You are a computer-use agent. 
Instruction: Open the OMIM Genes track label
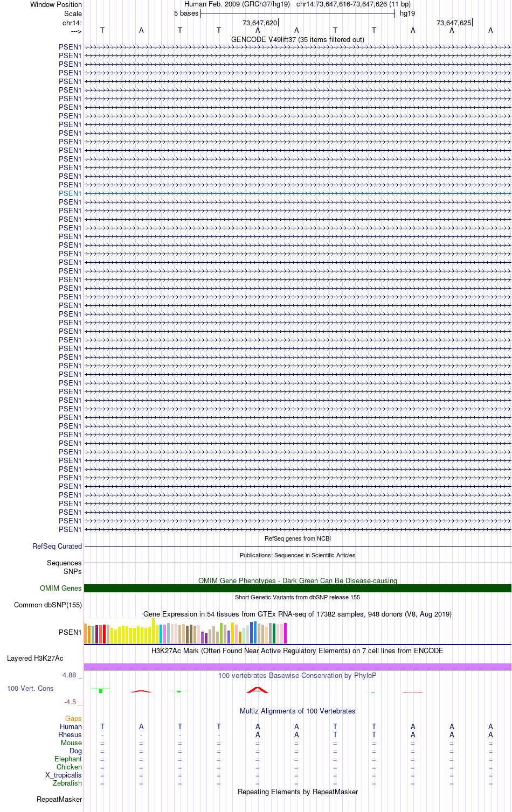(61, 588)
